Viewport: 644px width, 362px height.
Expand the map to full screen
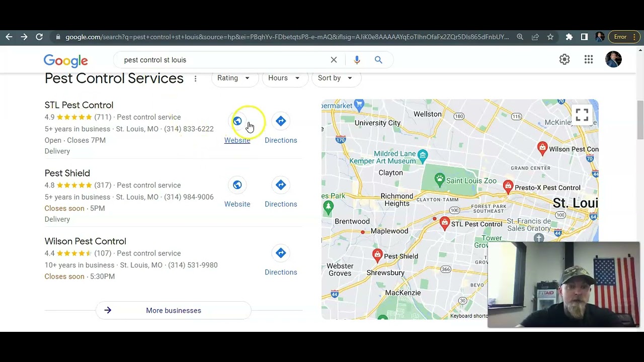(582, 115)
